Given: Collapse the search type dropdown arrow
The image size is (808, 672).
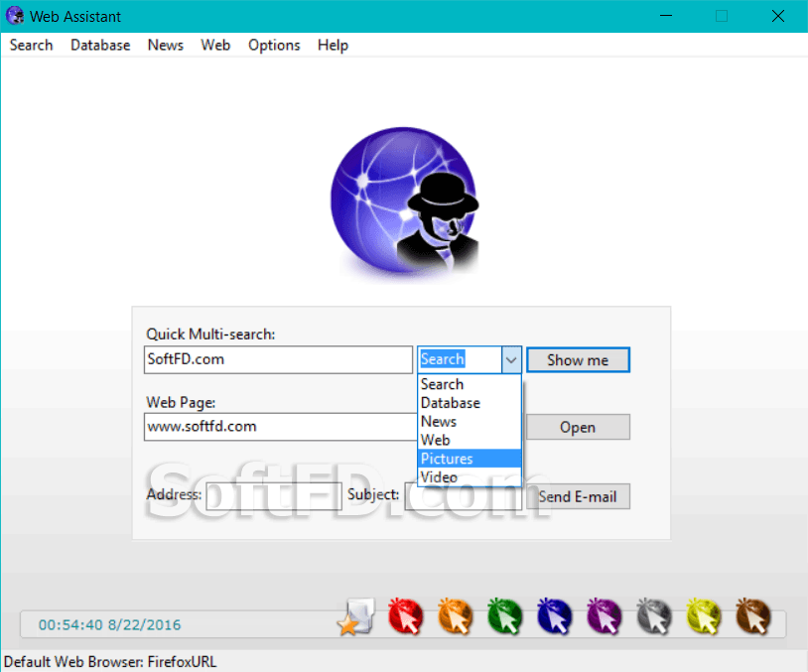Looking at the screenshot, I should [511, 359].
